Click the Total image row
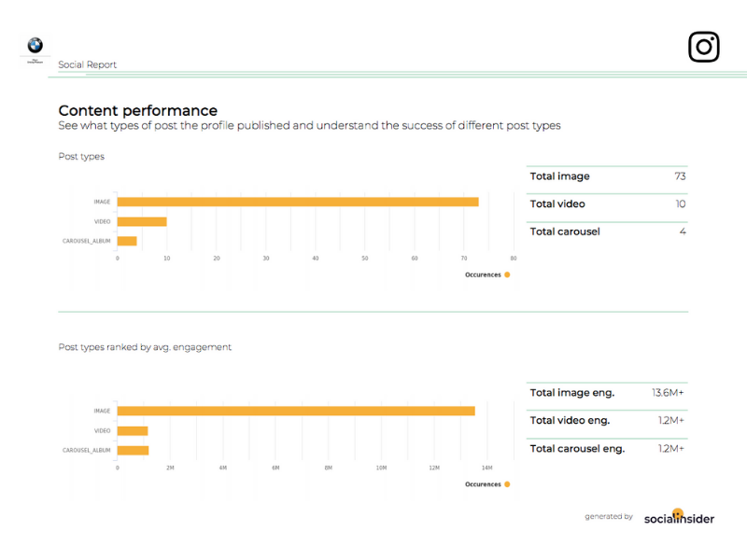The image size is (747, 560). coord(607,176)
